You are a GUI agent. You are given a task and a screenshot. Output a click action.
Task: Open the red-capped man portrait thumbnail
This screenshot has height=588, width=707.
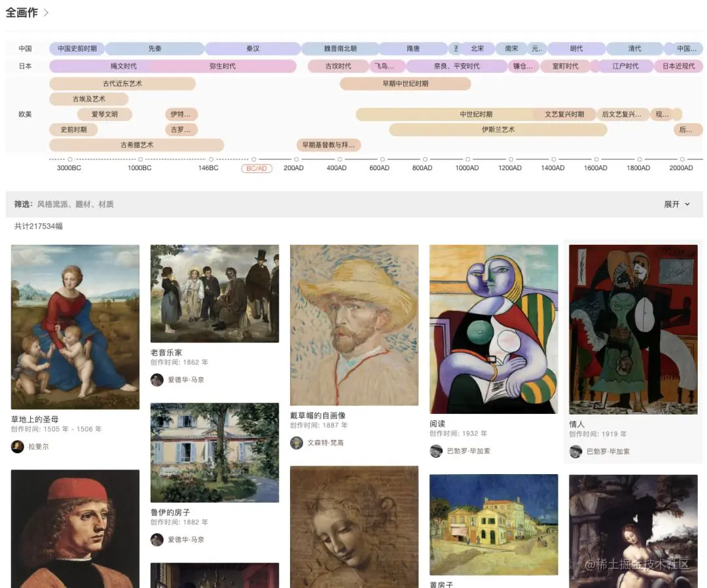coord(75,528)
